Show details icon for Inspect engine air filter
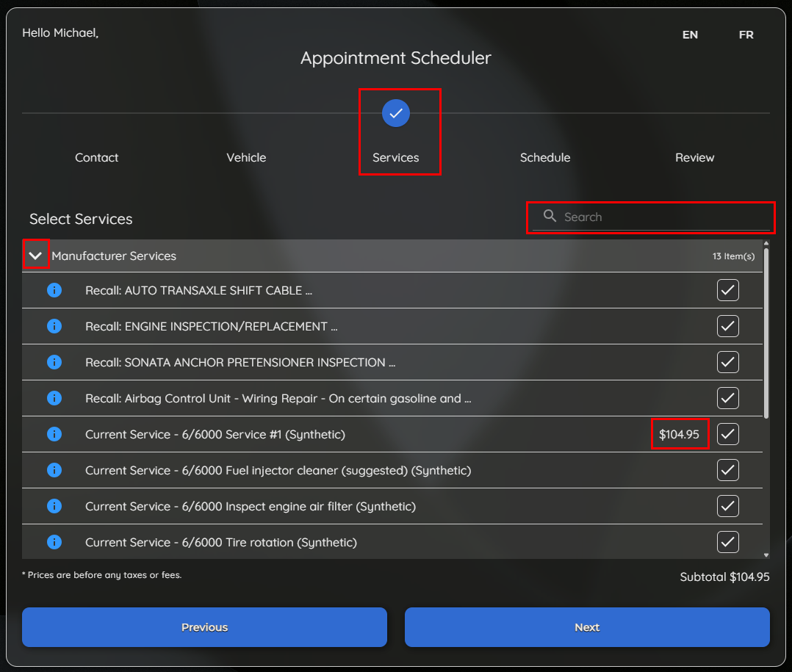The height and width of the screenshot is (672, 792). [54, 506]
